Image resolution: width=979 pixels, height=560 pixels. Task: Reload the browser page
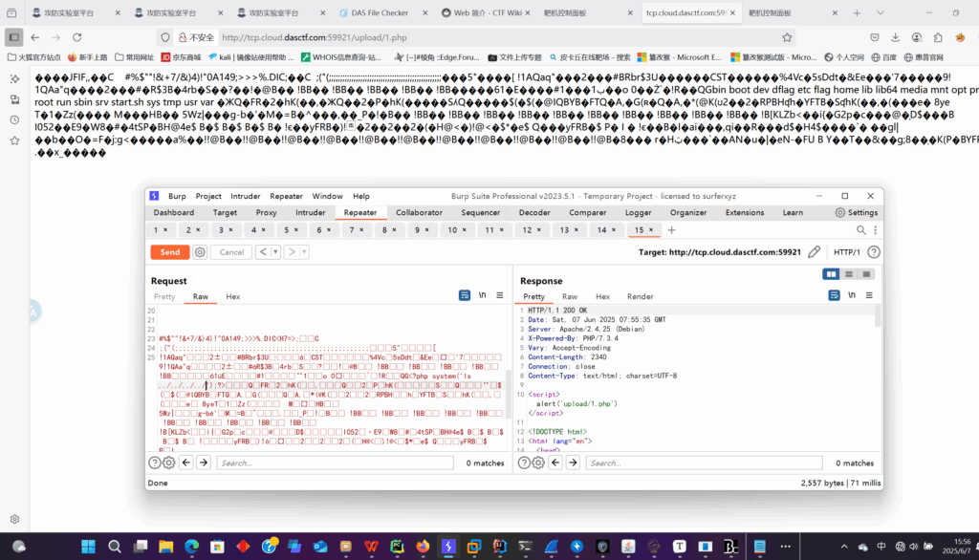pyautogui.click(x=76, y=37)
